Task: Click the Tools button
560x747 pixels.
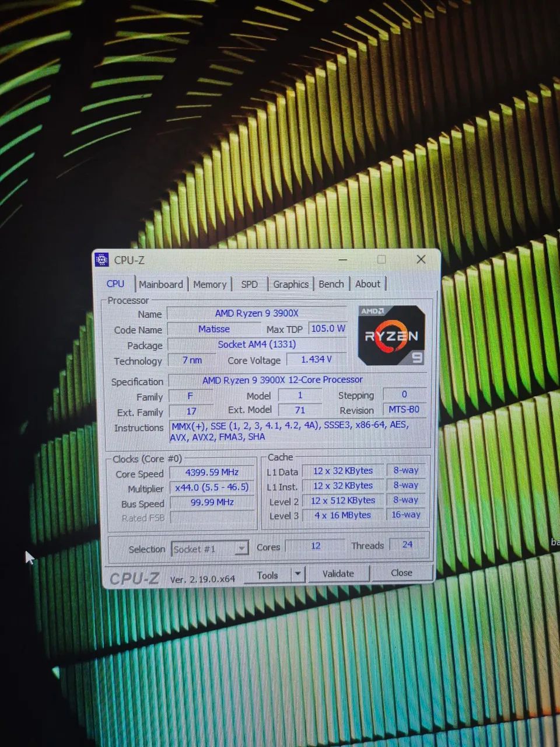Action: click(x=267, y=575)
